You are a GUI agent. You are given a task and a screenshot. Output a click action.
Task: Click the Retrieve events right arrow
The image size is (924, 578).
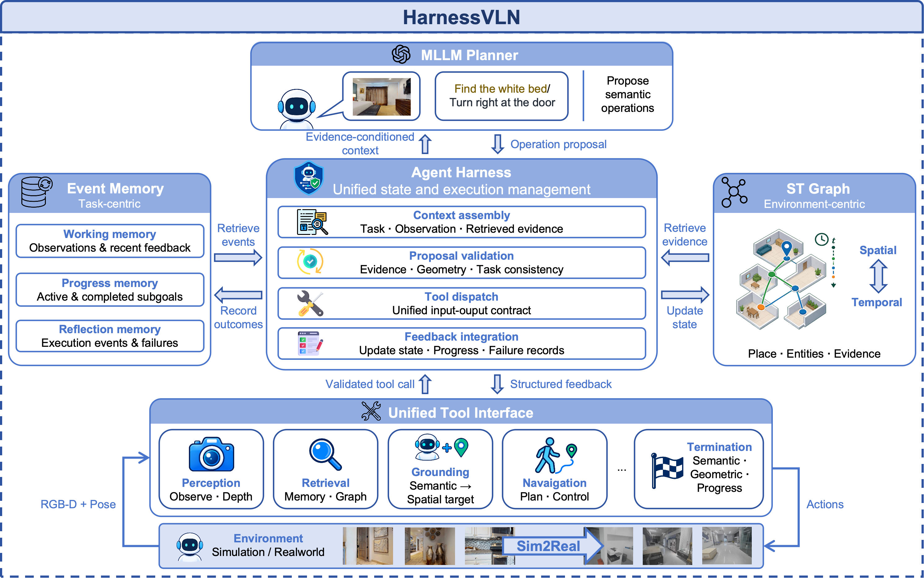click(x=238, y=258)
